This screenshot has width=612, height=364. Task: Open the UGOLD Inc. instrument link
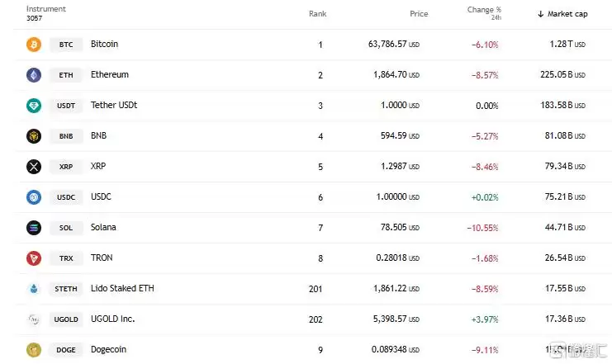click(112, 319)
